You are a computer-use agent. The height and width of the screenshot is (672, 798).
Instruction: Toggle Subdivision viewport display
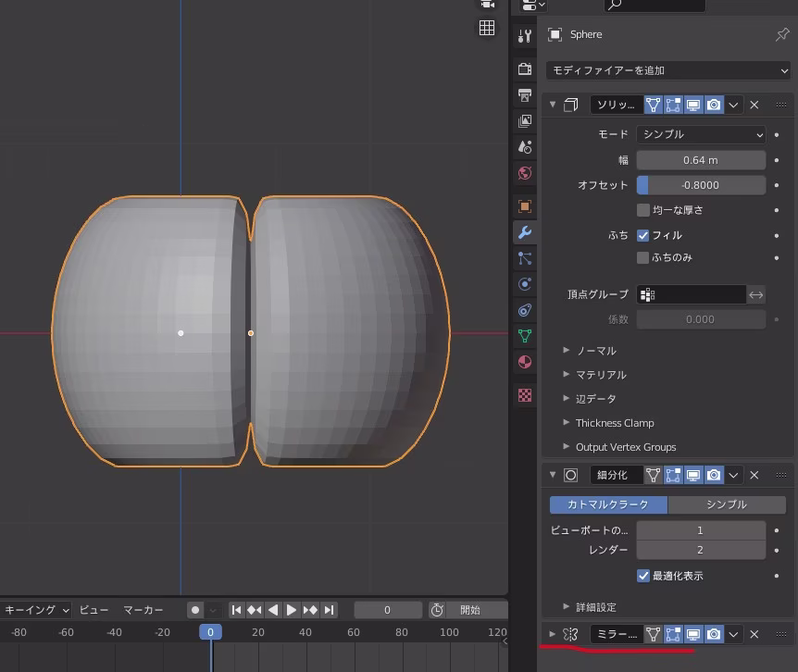(x=693, y=475)
